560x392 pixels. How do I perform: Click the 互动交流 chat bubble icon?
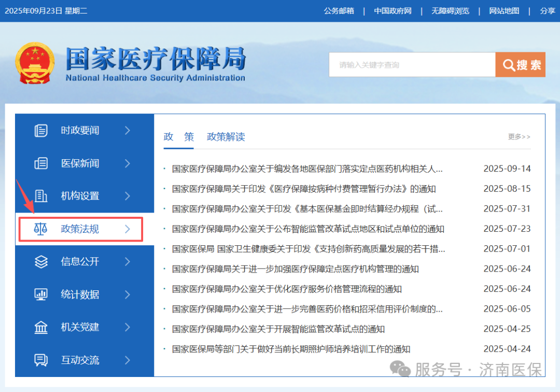(x=41, y=360)
